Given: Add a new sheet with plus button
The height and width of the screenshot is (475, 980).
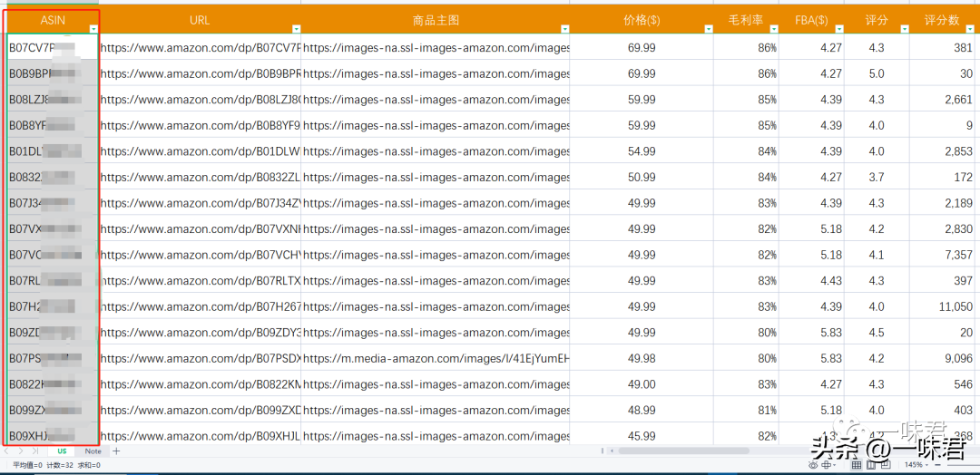Looking at the screenshot, I should click(x=115, y=451).
